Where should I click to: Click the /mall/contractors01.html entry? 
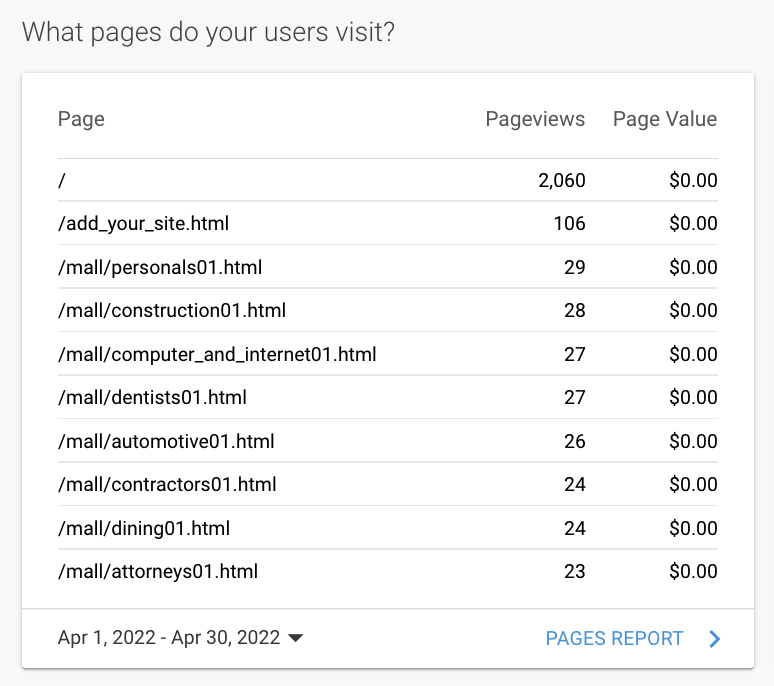coord(167,485)
